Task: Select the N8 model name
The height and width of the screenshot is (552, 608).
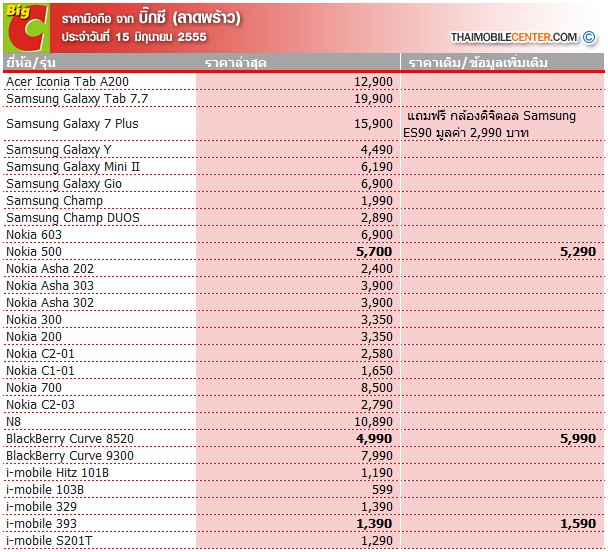Action: [14, 422]
